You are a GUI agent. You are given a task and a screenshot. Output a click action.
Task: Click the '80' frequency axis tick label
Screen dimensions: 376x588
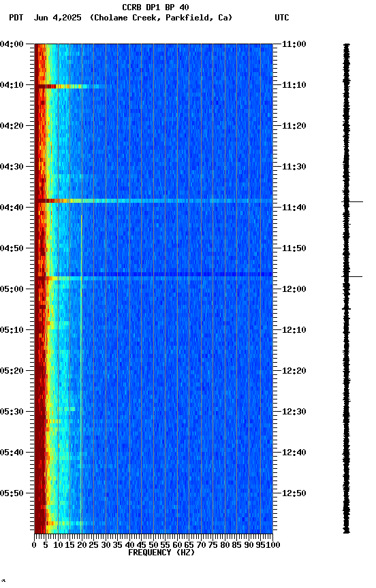click(225, 545)
